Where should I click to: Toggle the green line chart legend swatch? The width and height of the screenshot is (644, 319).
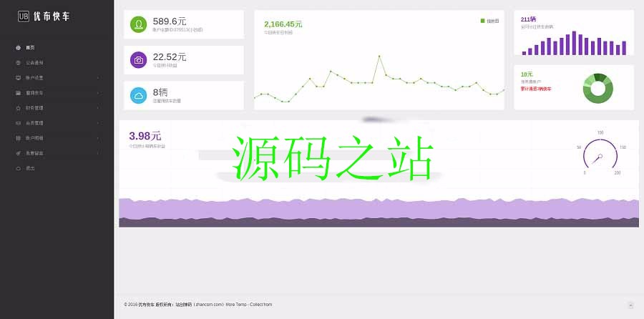click(x=482, y=21)
